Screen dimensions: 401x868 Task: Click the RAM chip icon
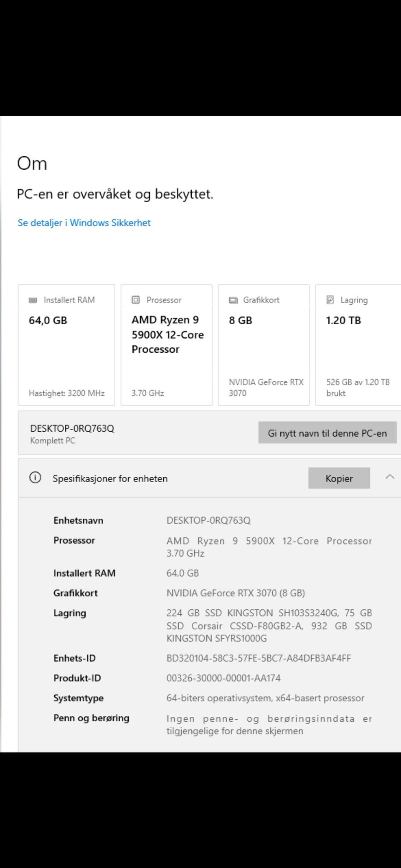(33, 300)
